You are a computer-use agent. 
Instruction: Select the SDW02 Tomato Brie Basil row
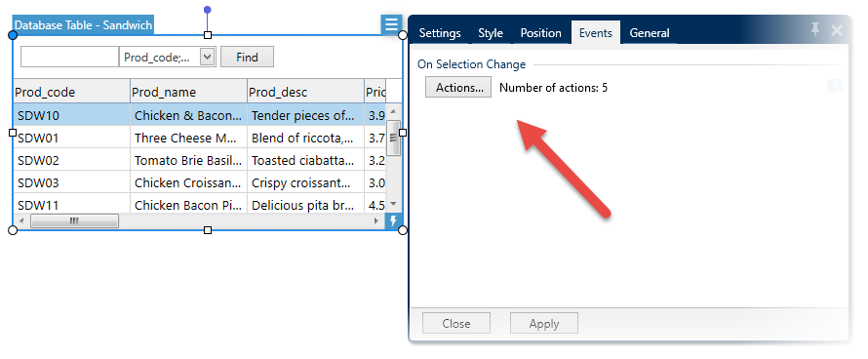tap(199, 160)
